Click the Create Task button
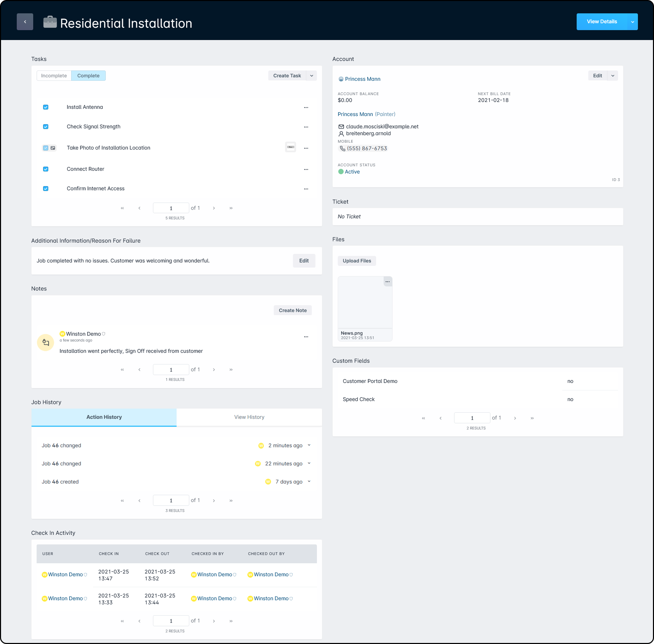Screen dimensions: 654x644 click(x=287, y=76)
